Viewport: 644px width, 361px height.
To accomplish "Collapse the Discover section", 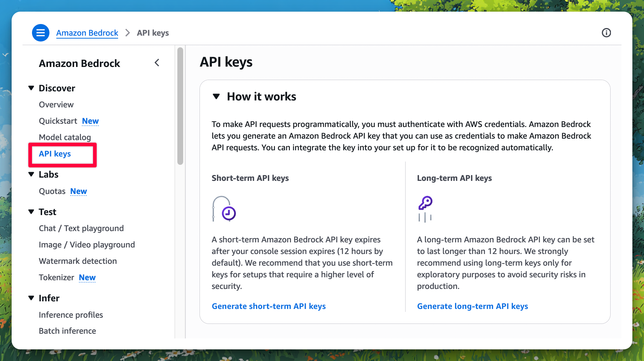I will [32, 88].
